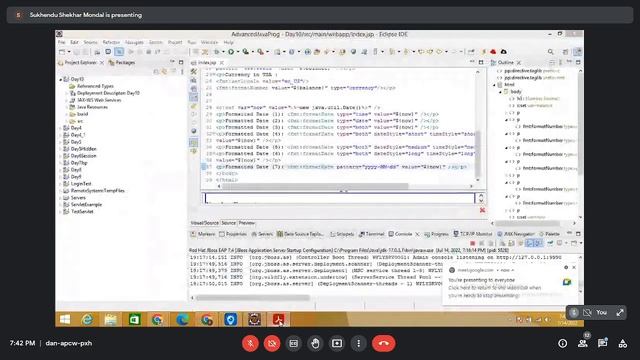
Task: Click the console horizontal scrollbar
Action: tap(252, 298)
